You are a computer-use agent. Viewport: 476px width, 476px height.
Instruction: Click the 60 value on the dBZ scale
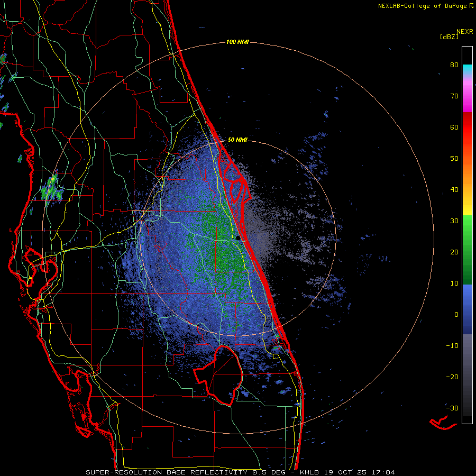click(x=454, y=127)
